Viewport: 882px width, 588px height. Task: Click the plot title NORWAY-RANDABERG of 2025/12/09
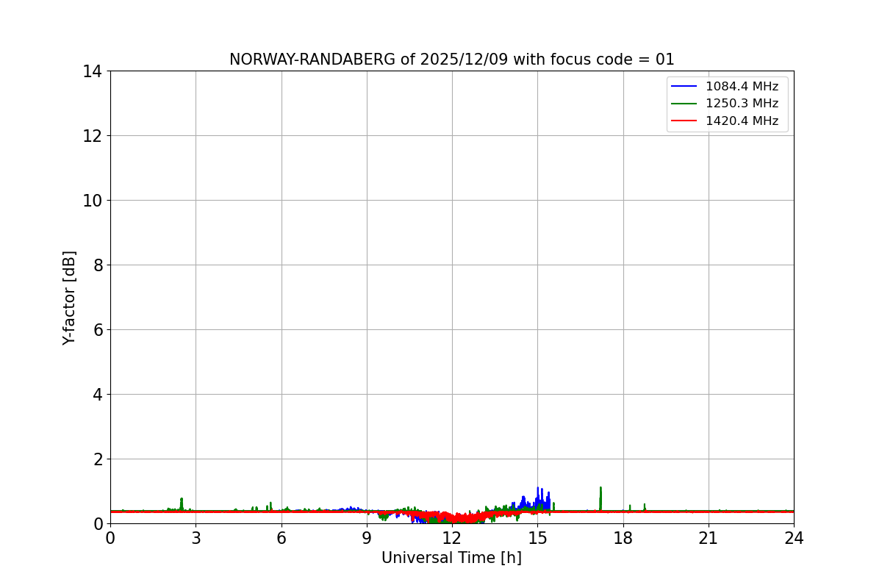451,60
